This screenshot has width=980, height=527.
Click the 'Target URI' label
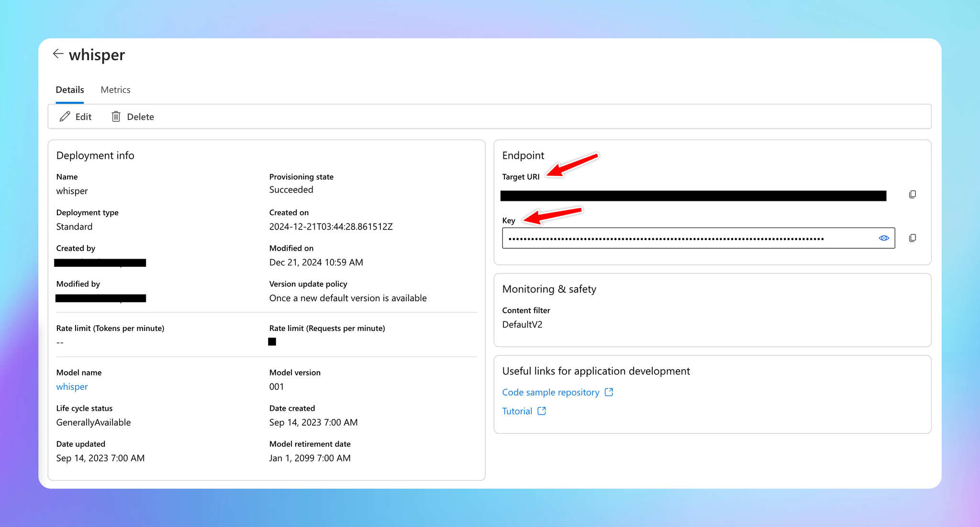[x=521, y=177]
